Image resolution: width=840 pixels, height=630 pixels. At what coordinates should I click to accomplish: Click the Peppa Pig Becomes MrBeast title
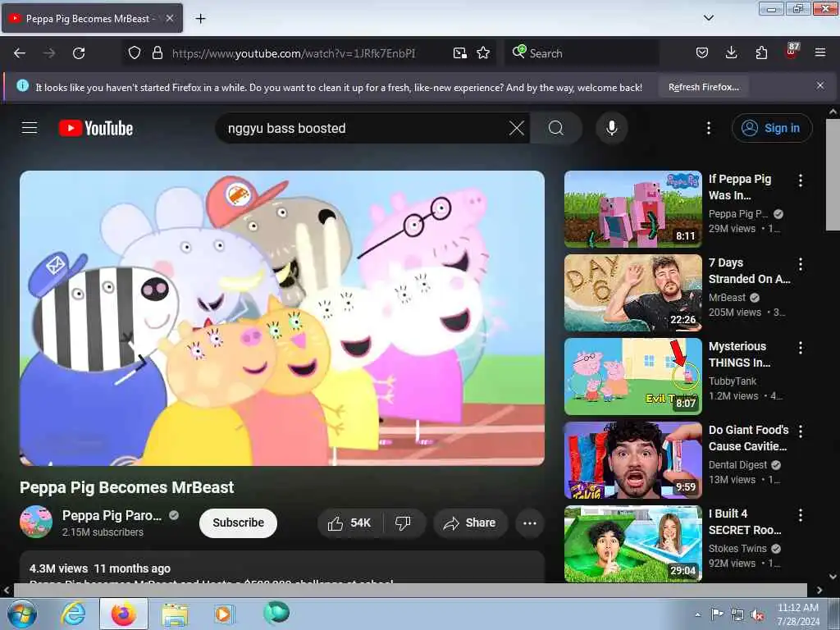coord(127,487)
